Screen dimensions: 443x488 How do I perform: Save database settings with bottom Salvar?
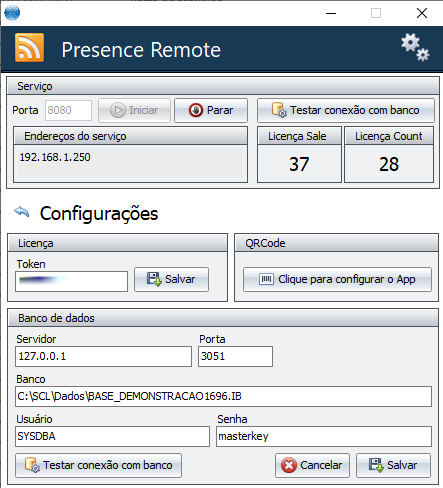coord(393,465)
